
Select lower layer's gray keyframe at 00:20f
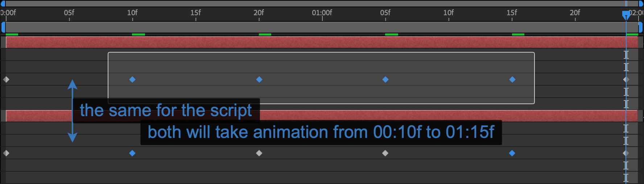pyautogui.click(x=259, y=153)
